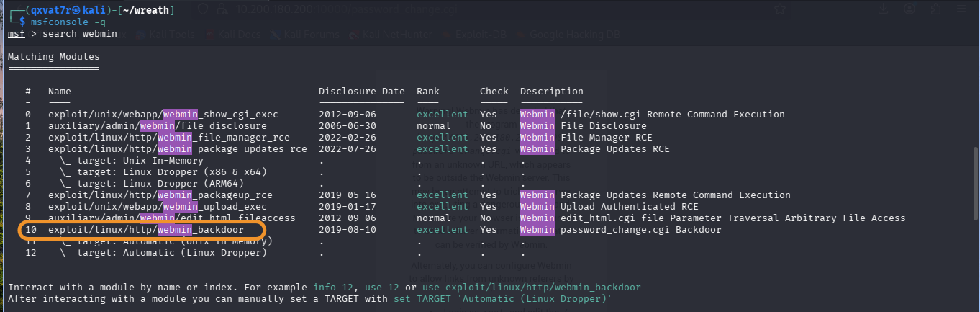Click 'Webmin File Manager RCE' description
The width and height of the screenshot is (980, 312).
(x=586, y=138)
